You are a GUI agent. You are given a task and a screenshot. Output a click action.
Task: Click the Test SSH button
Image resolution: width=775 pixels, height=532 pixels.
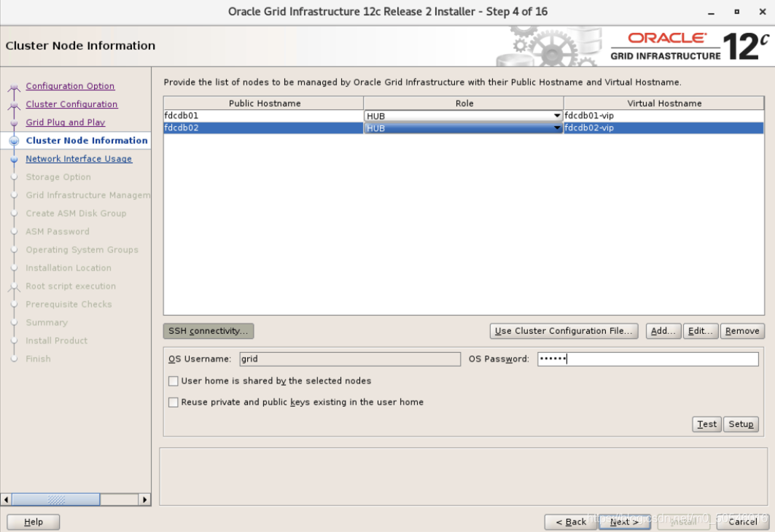tap(706, 424)
